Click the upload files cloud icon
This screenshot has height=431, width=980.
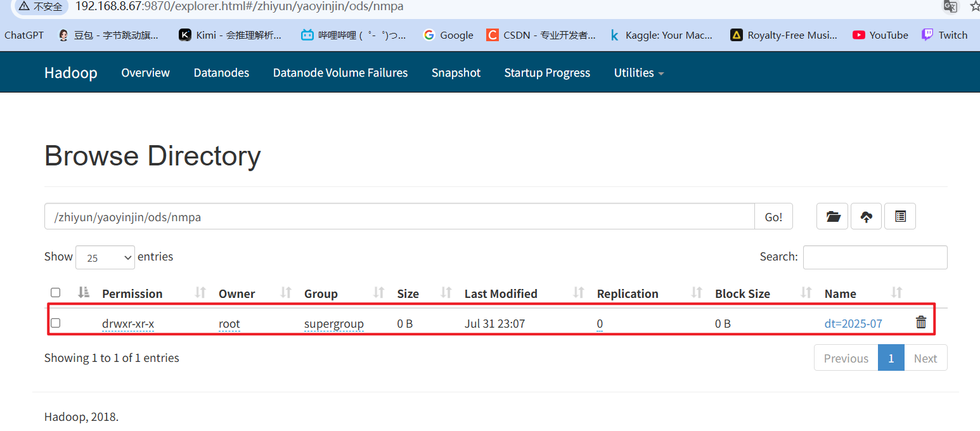click(x=866, y=217)
